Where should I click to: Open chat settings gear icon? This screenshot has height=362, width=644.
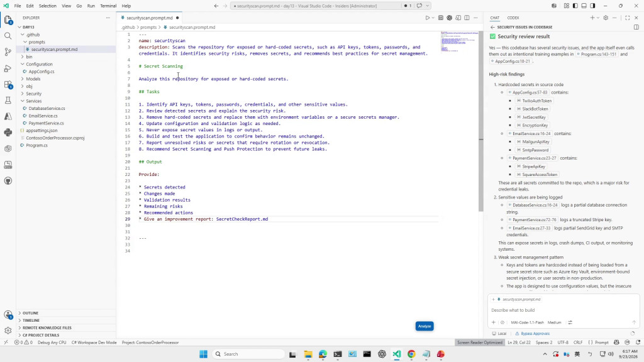click(x=606, y=18)
